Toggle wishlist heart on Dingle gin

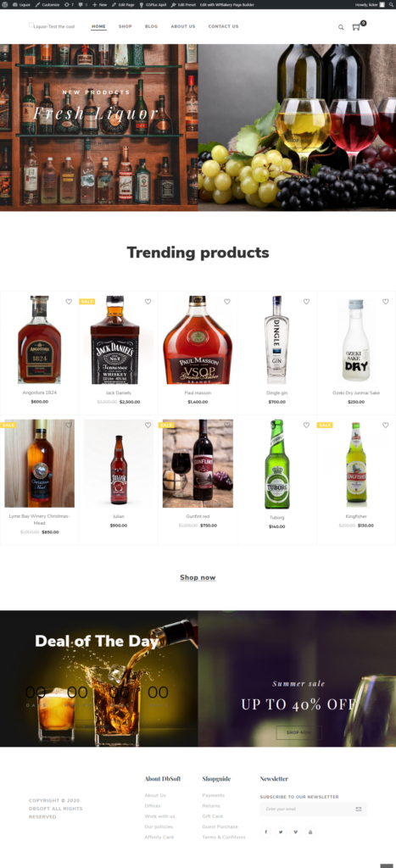click(306, 302)
